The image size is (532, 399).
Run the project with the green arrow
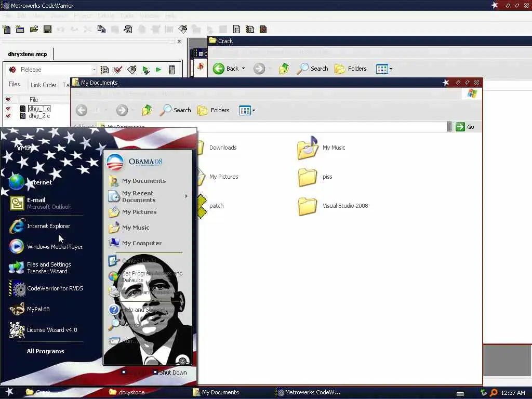click(x=158, y=70)
